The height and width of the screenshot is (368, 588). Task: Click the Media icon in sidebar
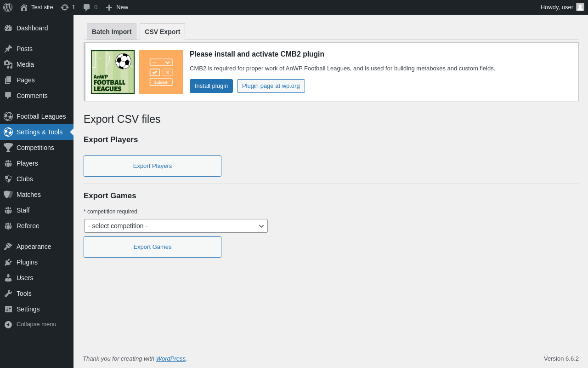pos(8,64)
